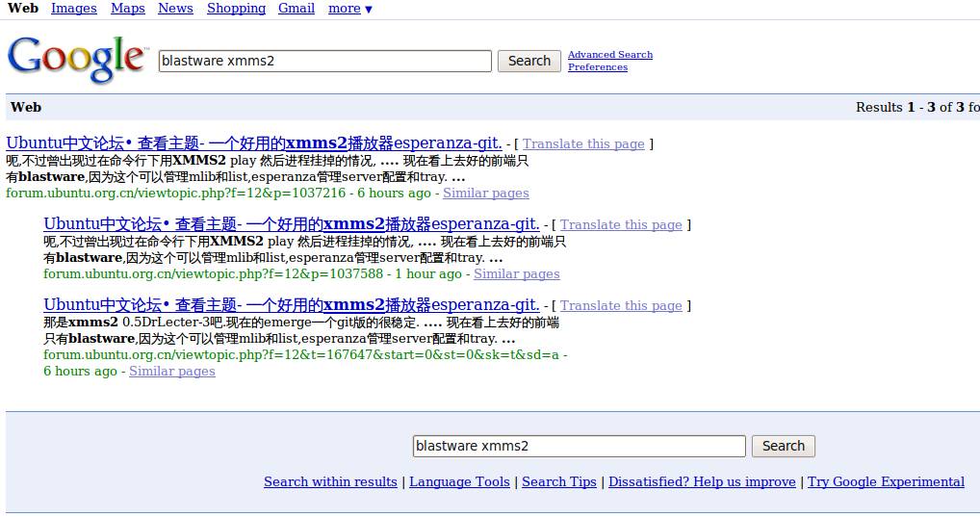Open second result titled esperanza-git (p=1037588)
This screenshot has height=517, width=980.
(x=292, y=223)
